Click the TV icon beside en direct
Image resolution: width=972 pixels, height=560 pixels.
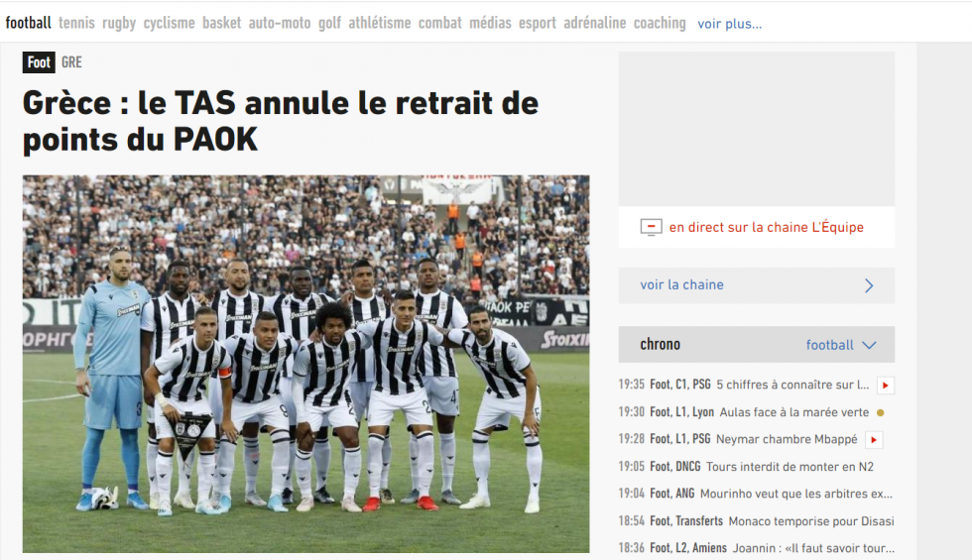(x=651, y=227)
